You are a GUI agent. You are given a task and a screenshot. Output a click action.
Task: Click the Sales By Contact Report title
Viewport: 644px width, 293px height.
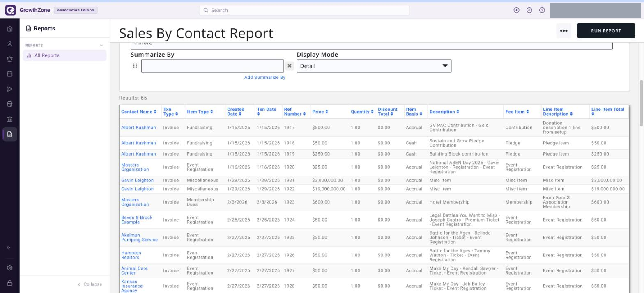click(196, 33)
